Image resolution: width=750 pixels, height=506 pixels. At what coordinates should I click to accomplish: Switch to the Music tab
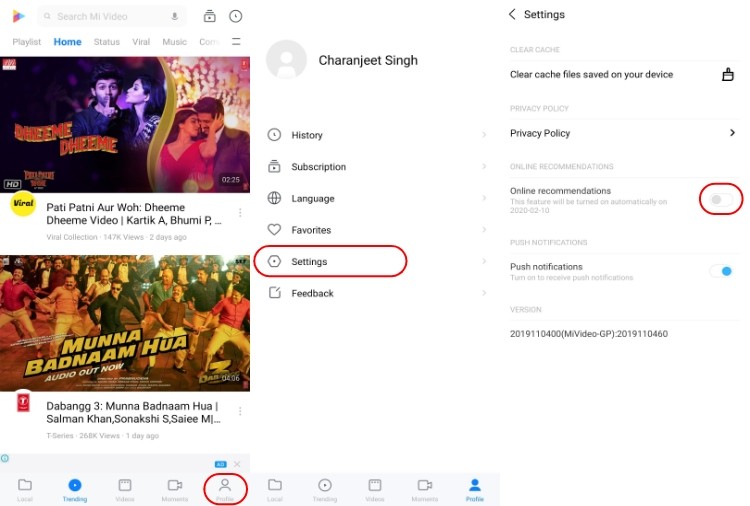(174, 42)
